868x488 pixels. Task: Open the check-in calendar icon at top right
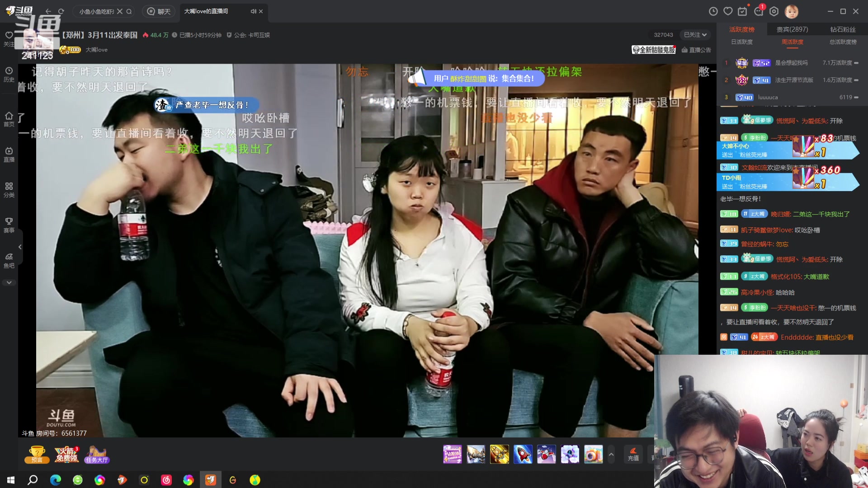pyautogui.click(x=743, y=11)
